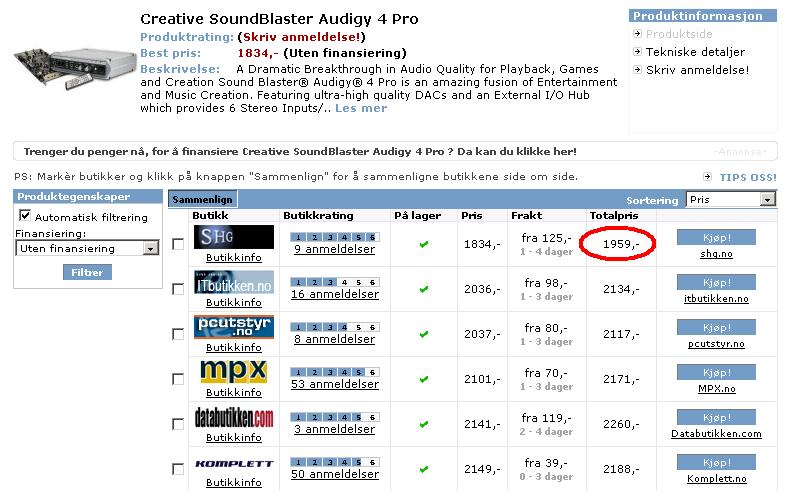Open the 50 anmeldelser link
This screenshot has height=491, width=803.
335,475
